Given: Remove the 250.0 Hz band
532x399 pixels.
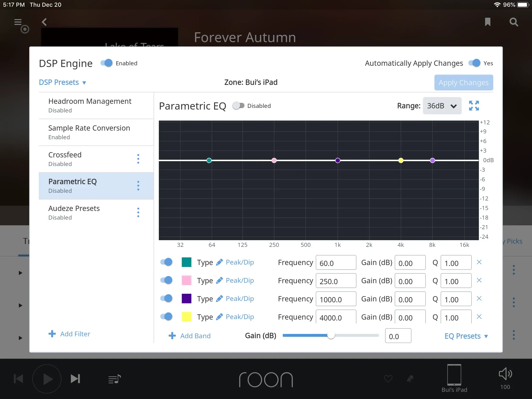Looking at the screenshot, I should [479, 280].
